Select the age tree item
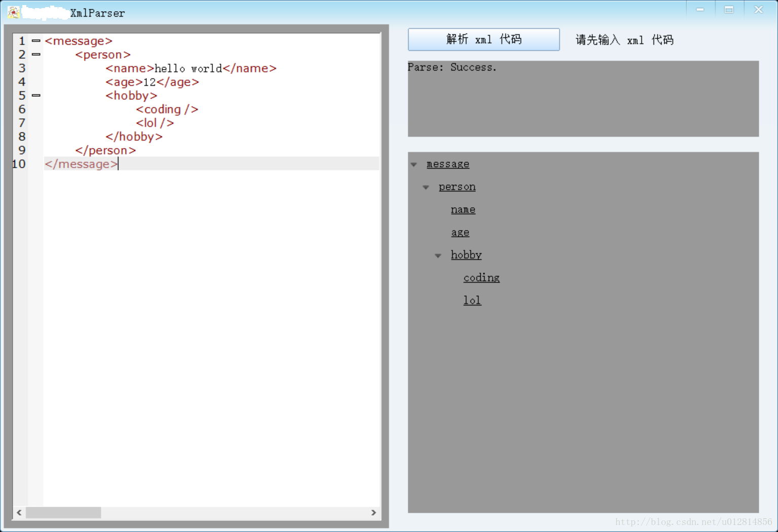This screenshot has height=532, width=778. coord(460,233)
